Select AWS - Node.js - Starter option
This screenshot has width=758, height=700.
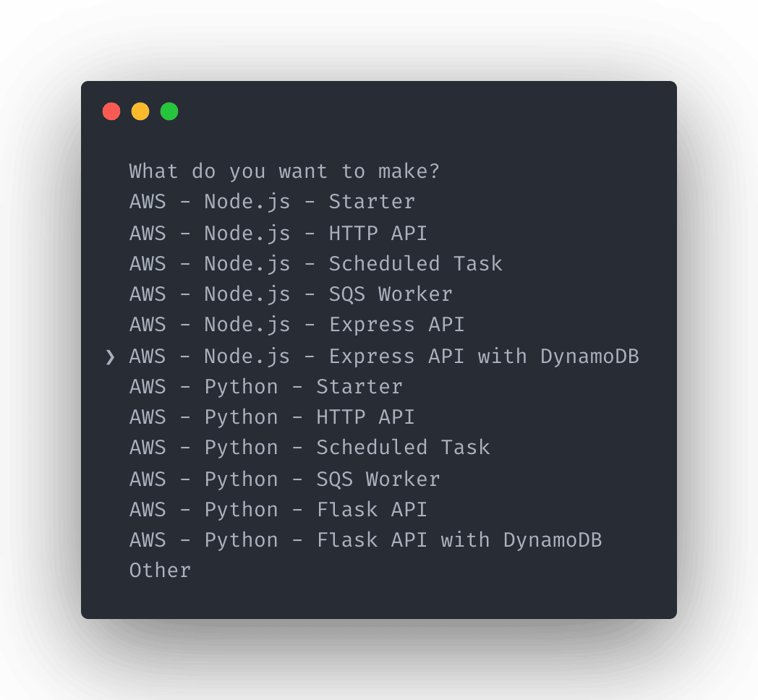coord(272,202)
